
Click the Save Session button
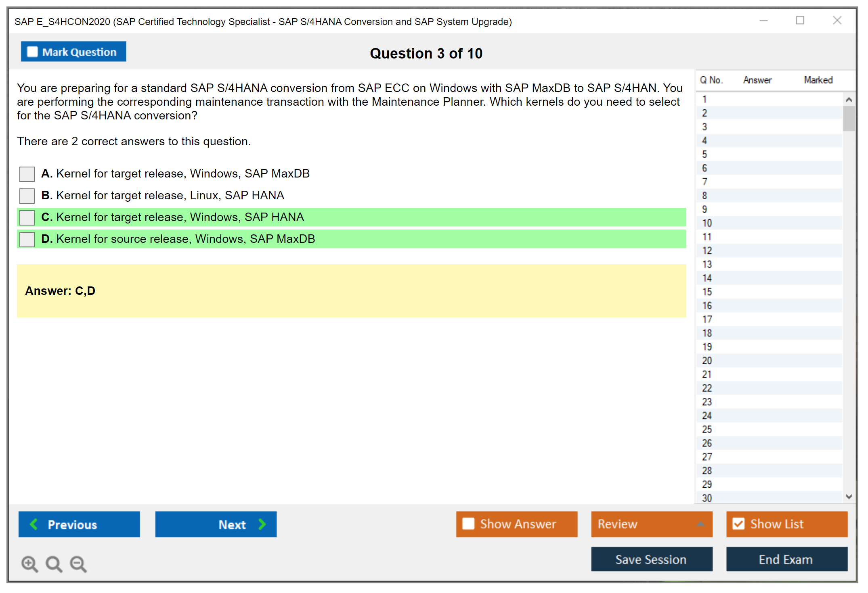point(651,559)
